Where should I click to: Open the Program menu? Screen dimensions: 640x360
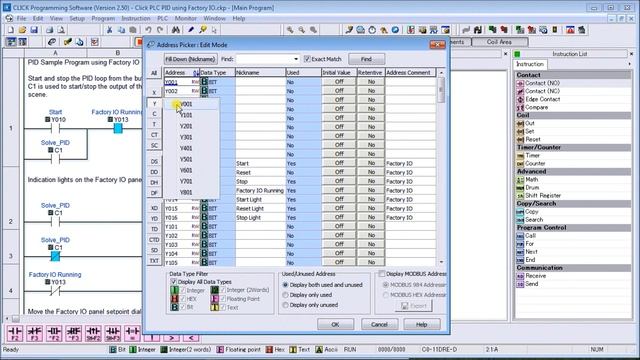tap(103, 18)
